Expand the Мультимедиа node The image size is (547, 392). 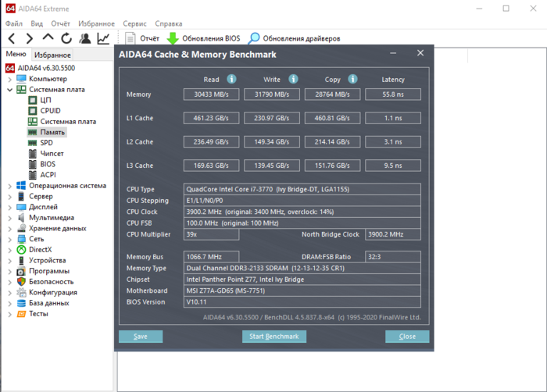click(9, 218)
